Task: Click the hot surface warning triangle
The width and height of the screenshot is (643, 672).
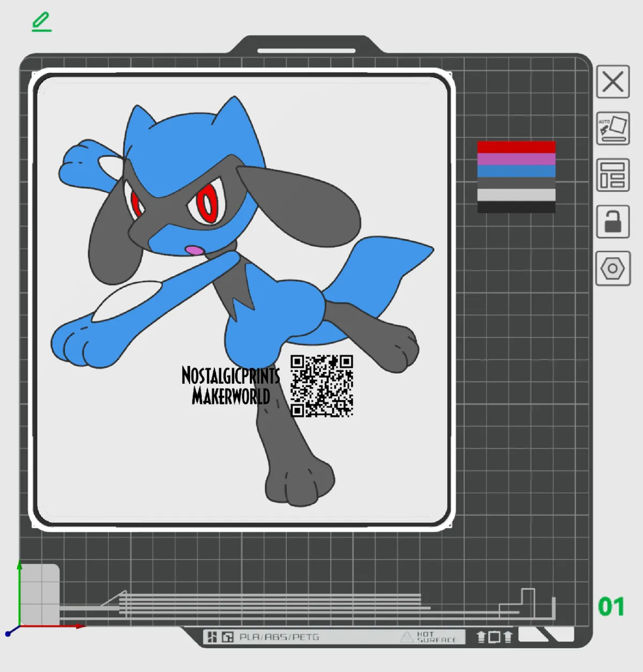Action: pos(406,637)
